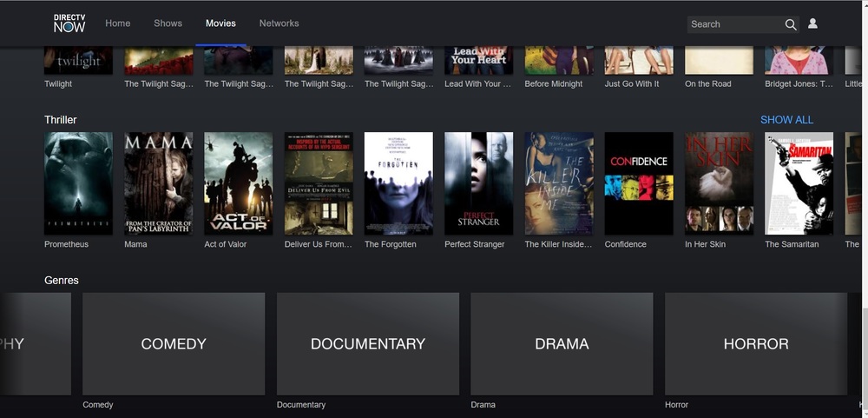Click the search magnifier icon
The width and height of the screenshot is (868, 418).
pos(790,24)
